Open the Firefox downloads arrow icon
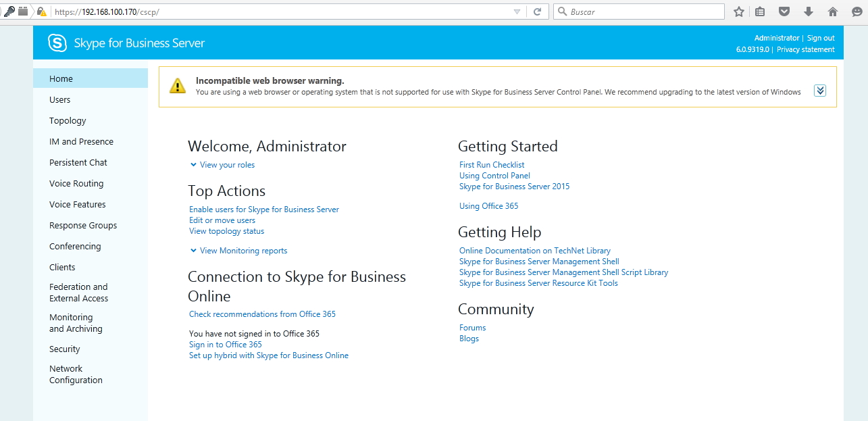Image resolution: width=868 pixels, height=421 pixels. click(x=809, y=11)
